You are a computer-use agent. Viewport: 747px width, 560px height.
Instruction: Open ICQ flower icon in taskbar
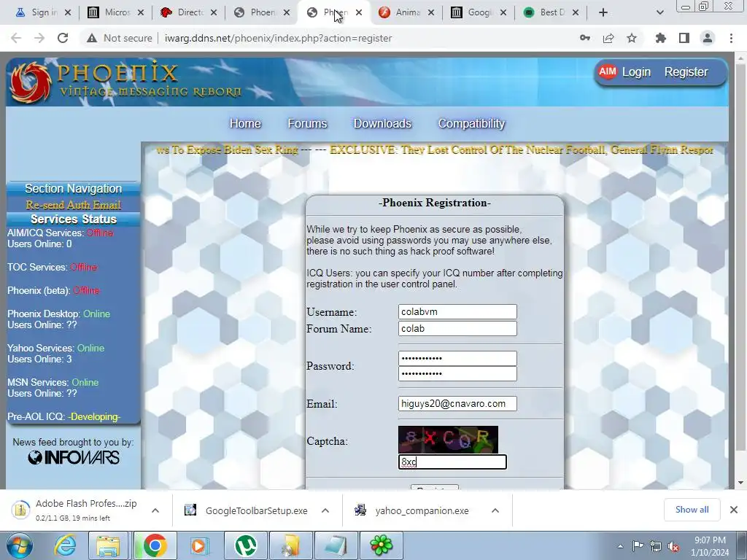381,545
